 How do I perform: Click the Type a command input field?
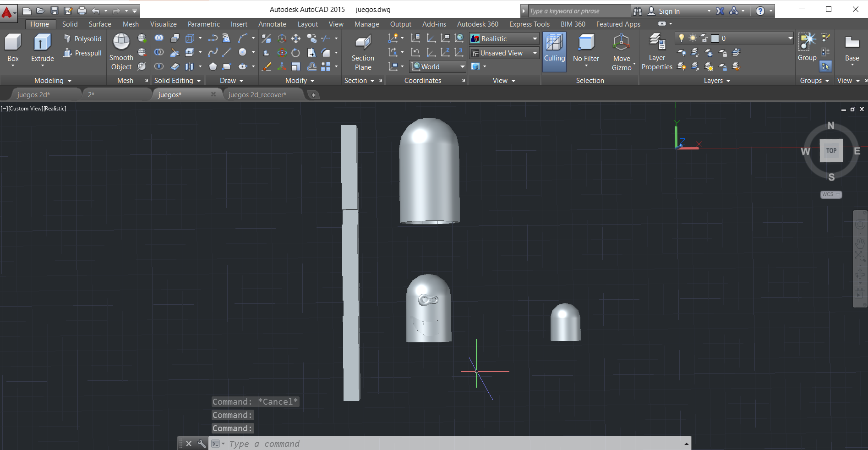pyautogui.click(x=453, y=444)
